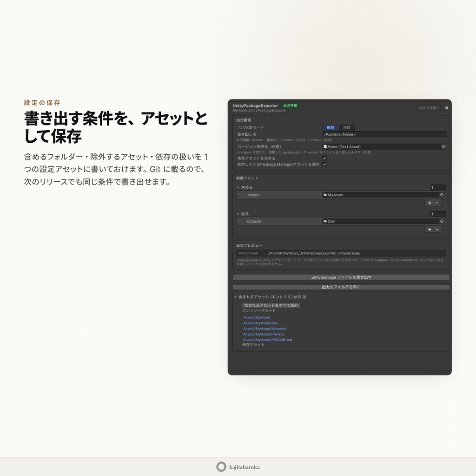Click .unitypackage ファイルを書き出す button
This screenshot has width=476, height=476.
[x=341, y=277]
